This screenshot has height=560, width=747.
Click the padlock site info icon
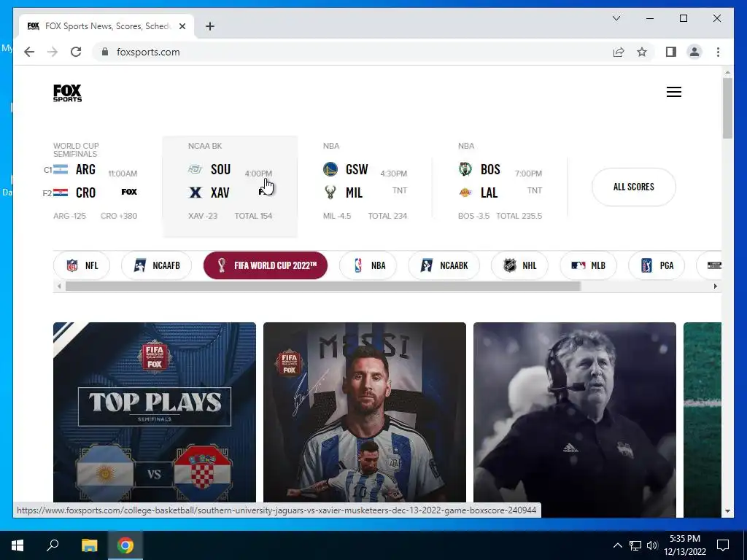tap(105, 52)
